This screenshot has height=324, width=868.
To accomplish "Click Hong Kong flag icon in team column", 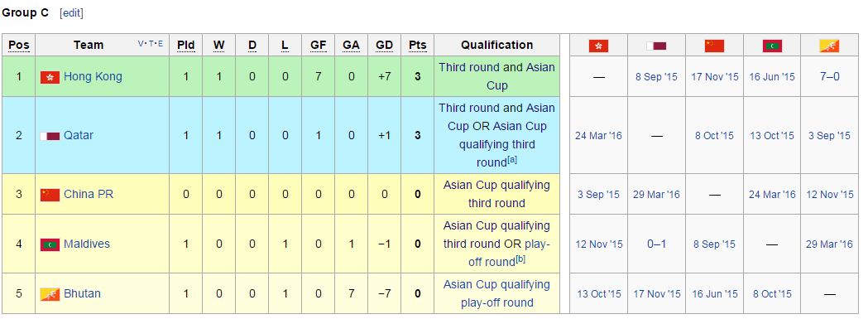I will pyautogui.click(x=50, y=77).
